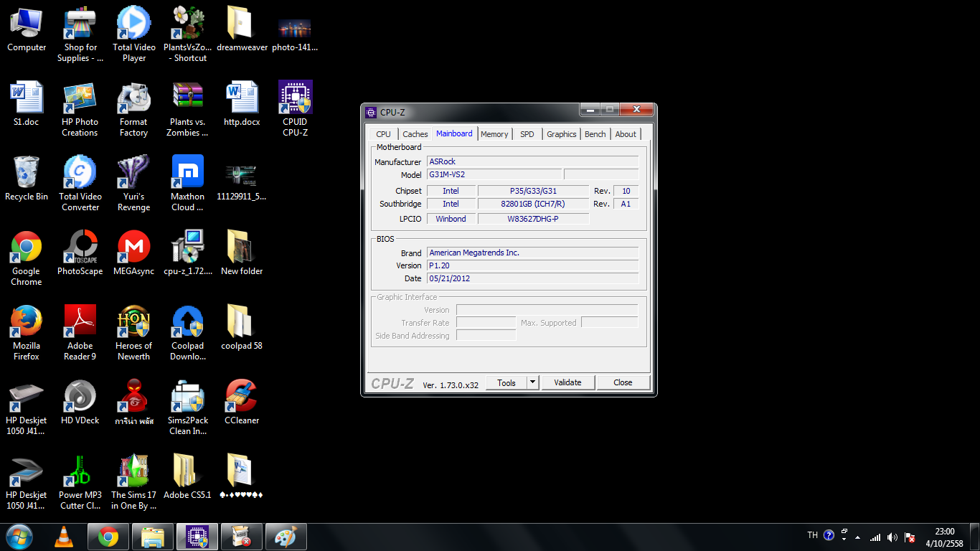Screen dimensions: 980x551
Task: Click the Tools button
Action: (507, 383)
